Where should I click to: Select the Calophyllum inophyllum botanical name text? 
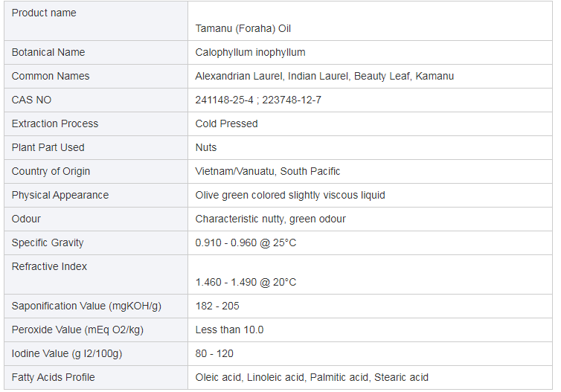250,53
